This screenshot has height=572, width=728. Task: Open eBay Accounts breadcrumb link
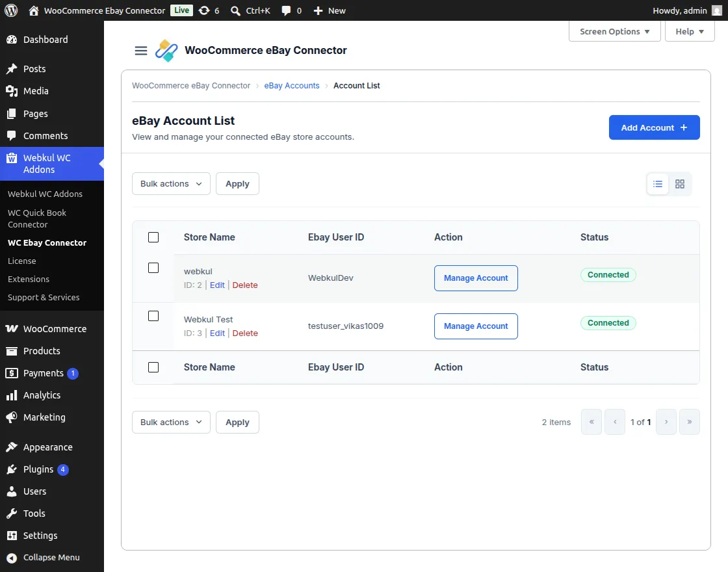[292, 85]
